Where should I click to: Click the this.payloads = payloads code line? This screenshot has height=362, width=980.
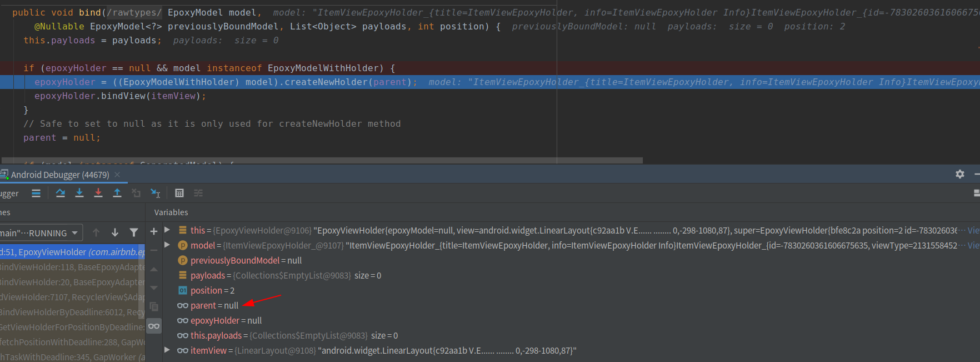click(92, 40)
